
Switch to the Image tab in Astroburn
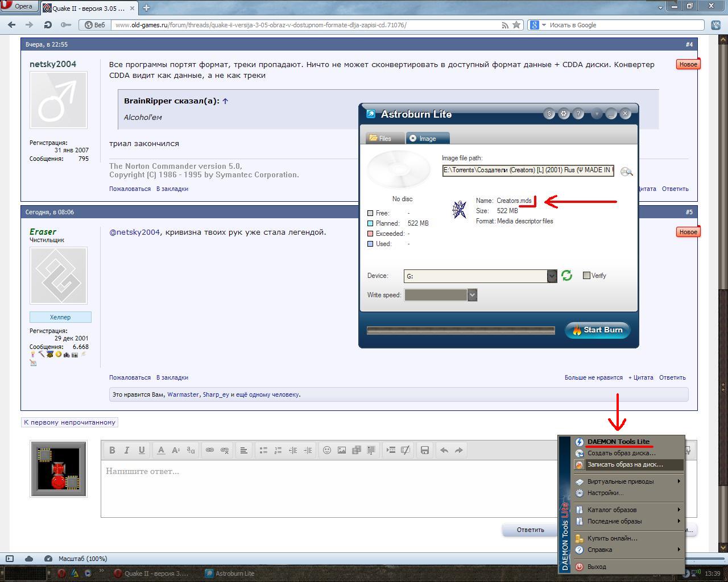pos(428,138)
